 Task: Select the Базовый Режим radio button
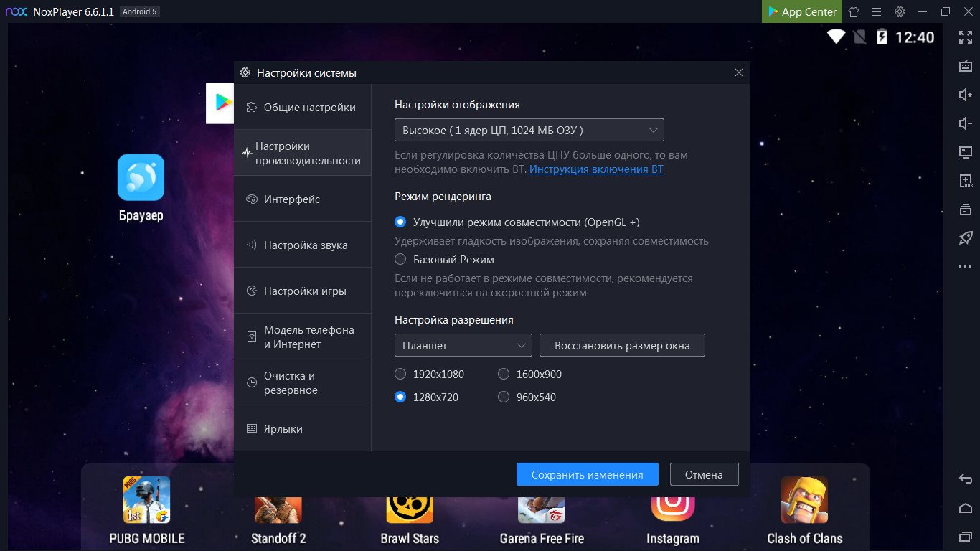point(400,259)
